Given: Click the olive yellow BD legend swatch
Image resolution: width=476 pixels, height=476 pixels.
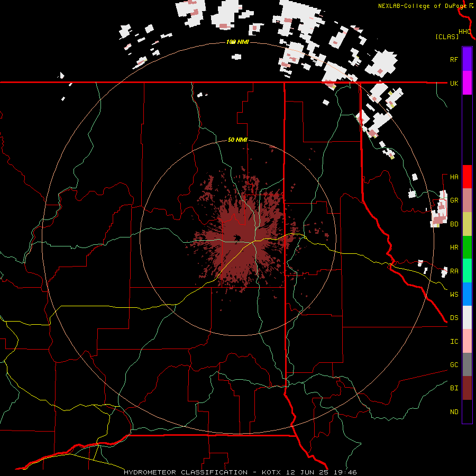Looking at the screenshot, I should (x=467, y=224).
